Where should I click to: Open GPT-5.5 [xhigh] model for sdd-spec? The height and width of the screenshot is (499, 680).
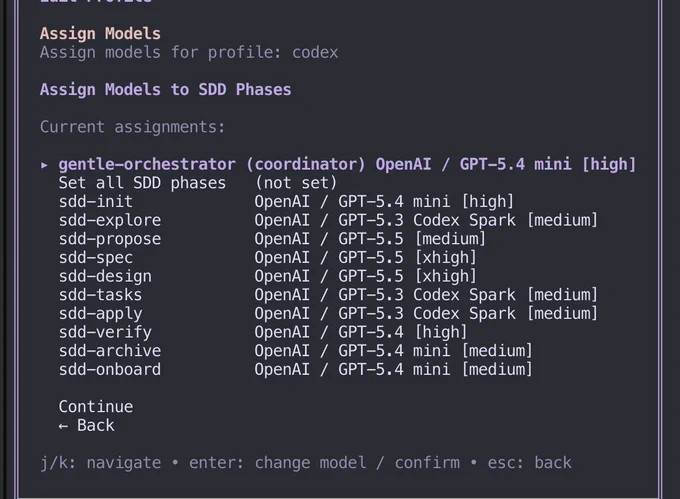tap(365, 258)
